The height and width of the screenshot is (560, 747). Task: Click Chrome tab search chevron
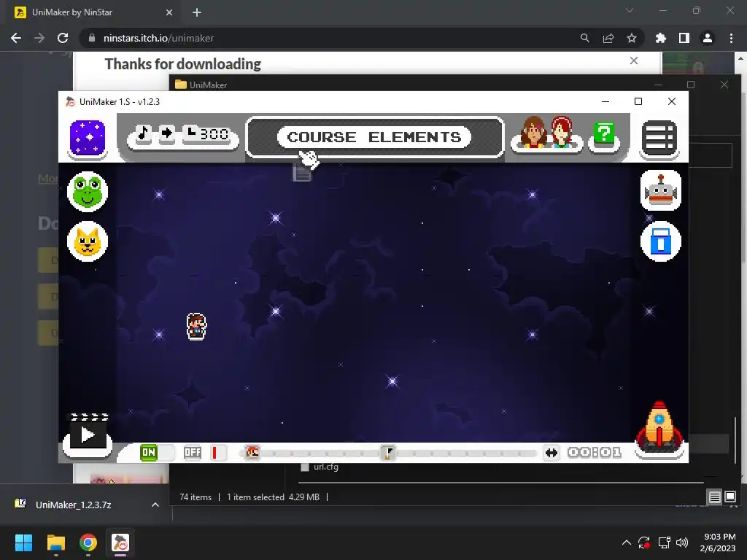pos(630,10)
